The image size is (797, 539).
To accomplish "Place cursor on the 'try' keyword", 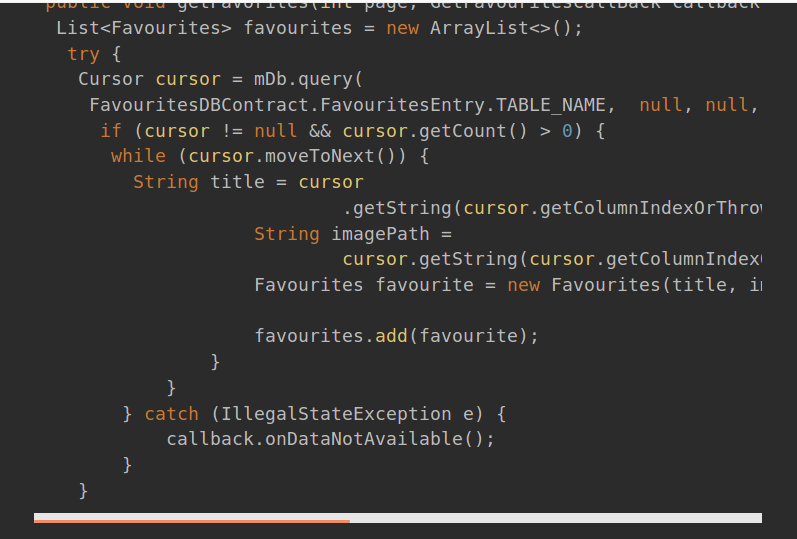I will pyautogui.click(x=83, y=54).
